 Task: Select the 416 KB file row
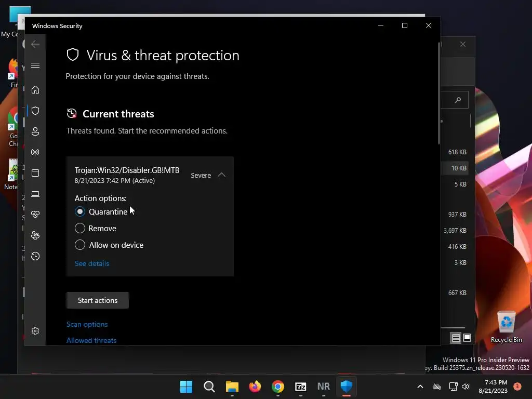(x=455, y=247)
